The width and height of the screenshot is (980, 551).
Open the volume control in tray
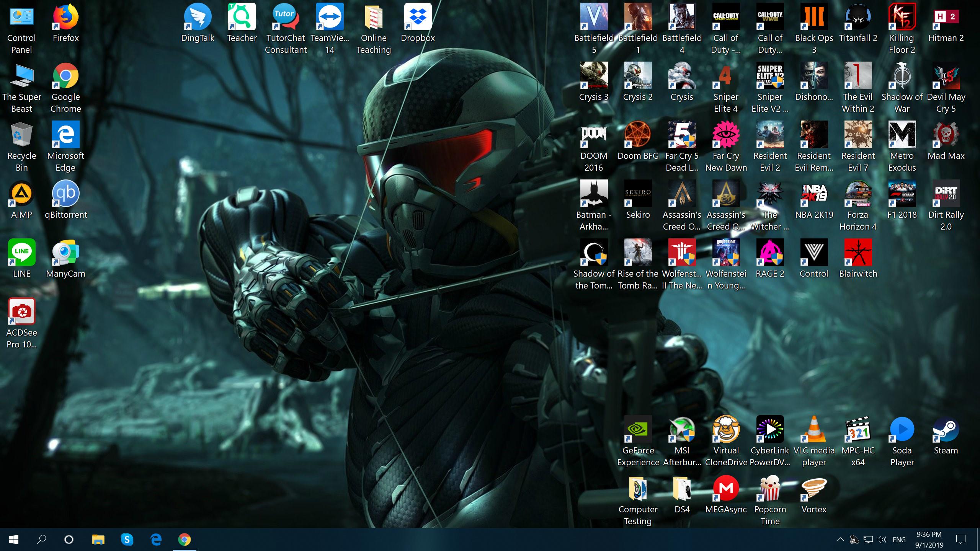[882, 540]
